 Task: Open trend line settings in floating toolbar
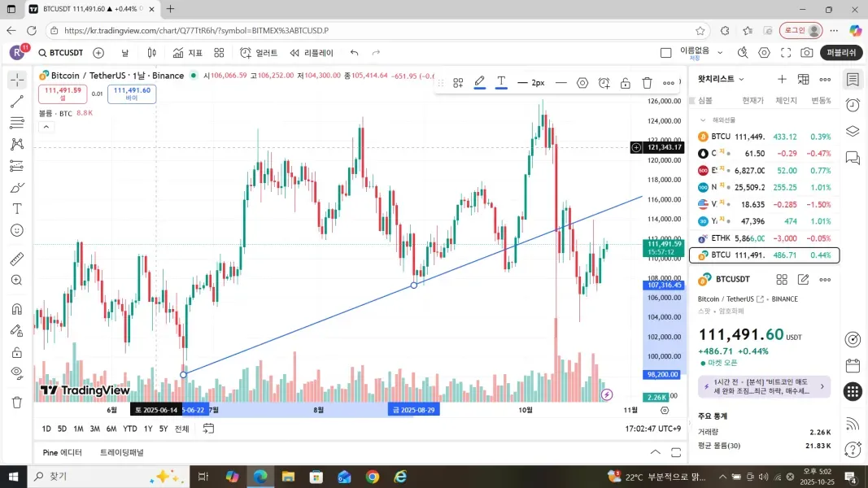point(582,83)
